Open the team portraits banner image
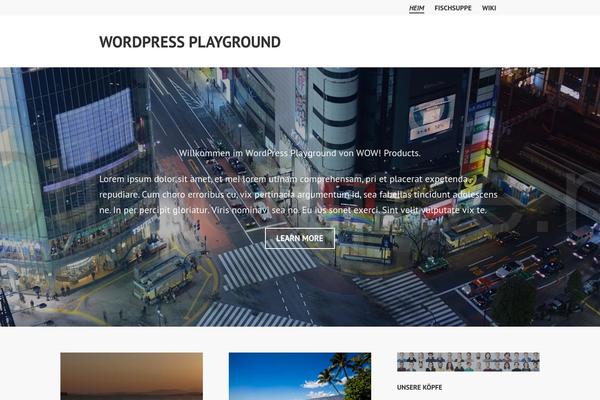 [x=468, y=362]
